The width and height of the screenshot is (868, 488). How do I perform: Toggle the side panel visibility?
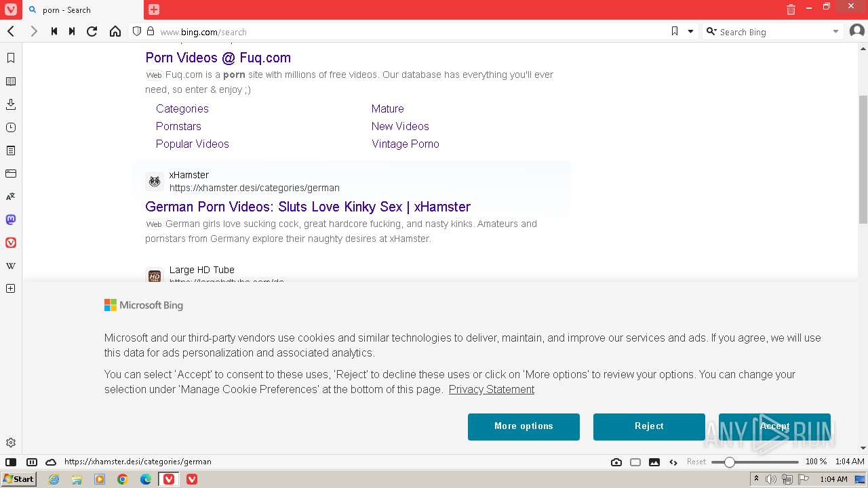11,462
